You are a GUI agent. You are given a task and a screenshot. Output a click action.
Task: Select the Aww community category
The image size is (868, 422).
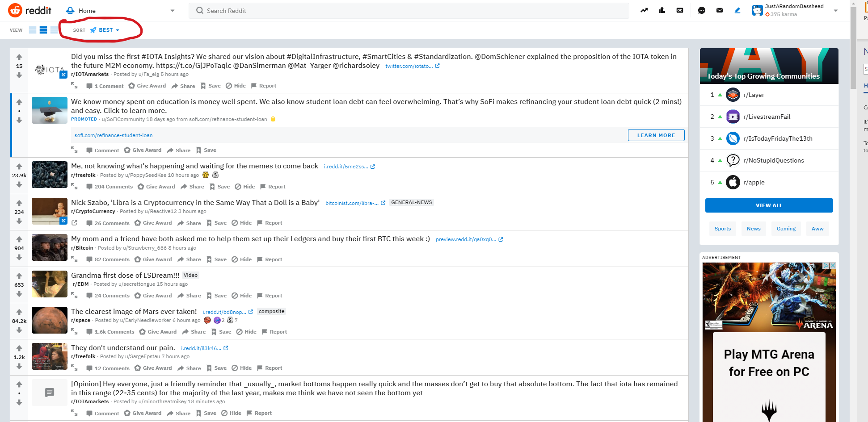[x=817, y=229]
